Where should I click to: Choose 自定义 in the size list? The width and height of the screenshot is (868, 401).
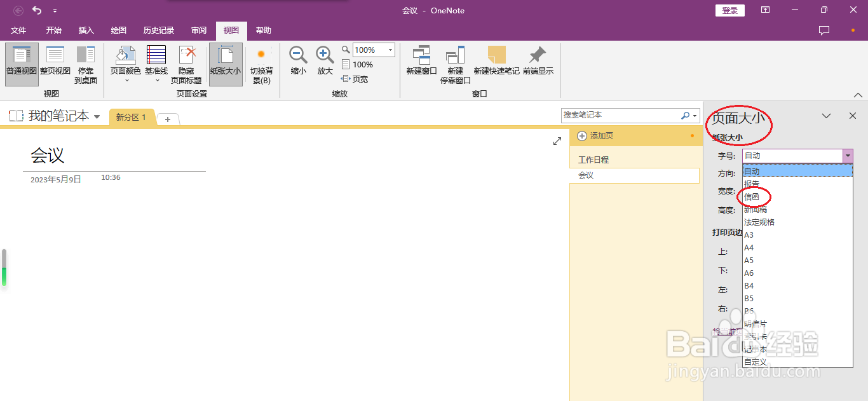797,362
